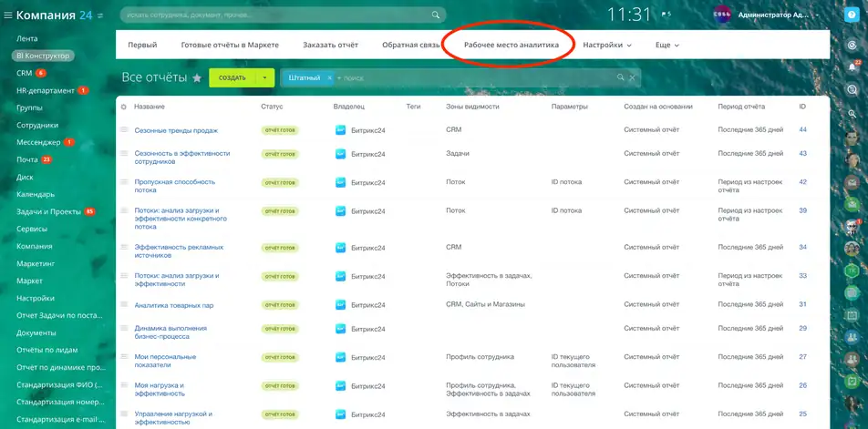Open HR-департамент in left menu

click(46, 91)
